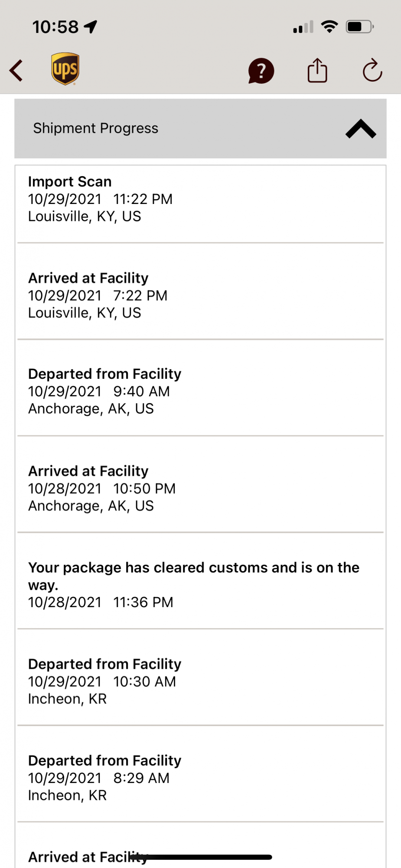The height and width of the screenshot is (868, 401).
Task: Open the help chat question icon
Action: 261,71
